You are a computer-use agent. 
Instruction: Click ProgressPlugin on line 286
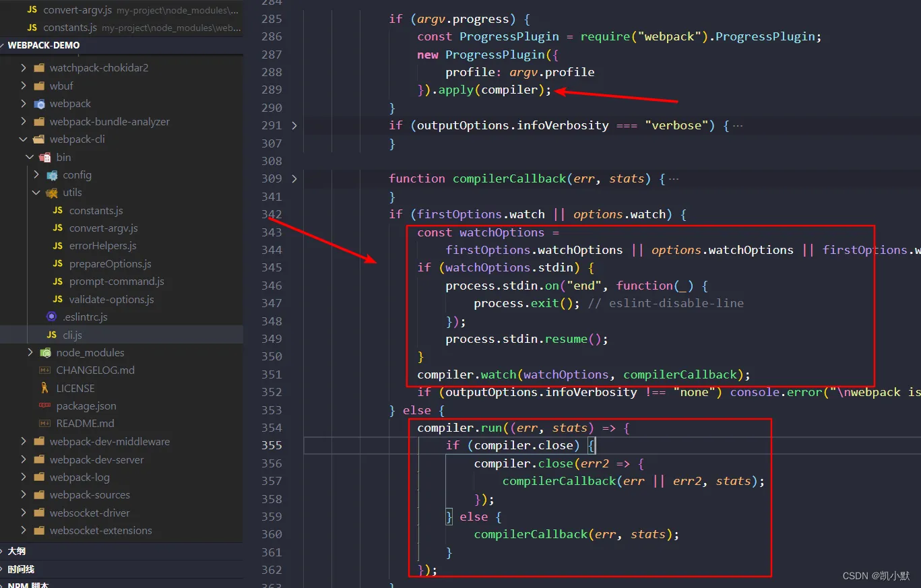click(509, 36)
